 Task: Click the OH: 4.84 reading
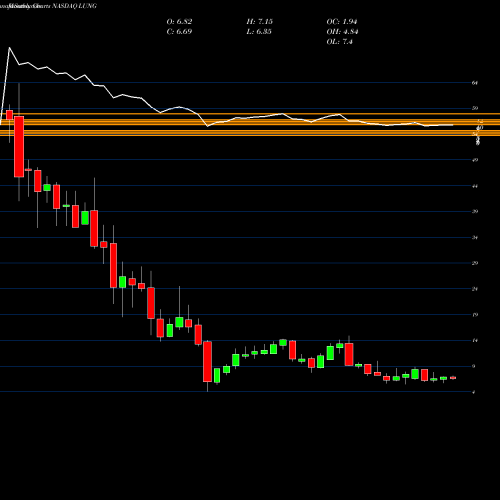[342, 32]
